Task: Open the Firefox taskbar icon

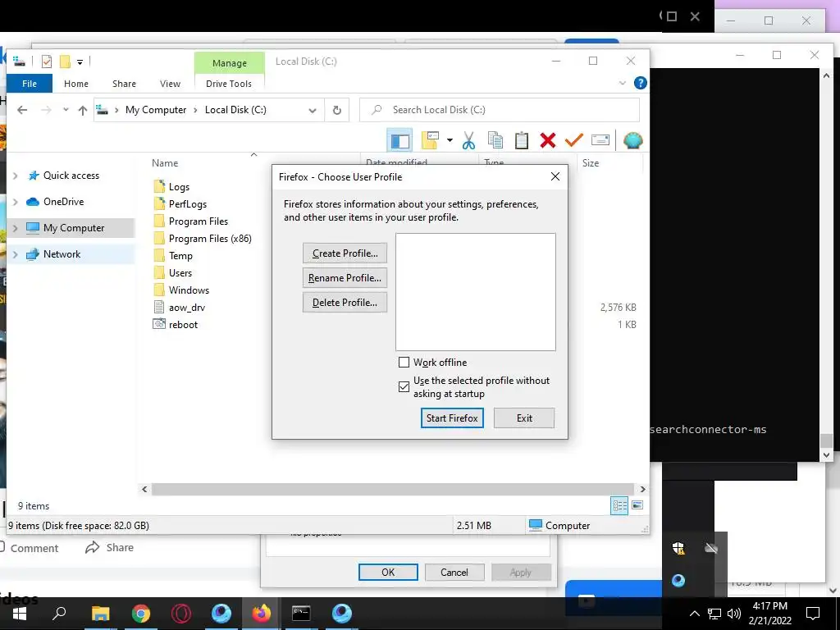Action: coord(262,614)
